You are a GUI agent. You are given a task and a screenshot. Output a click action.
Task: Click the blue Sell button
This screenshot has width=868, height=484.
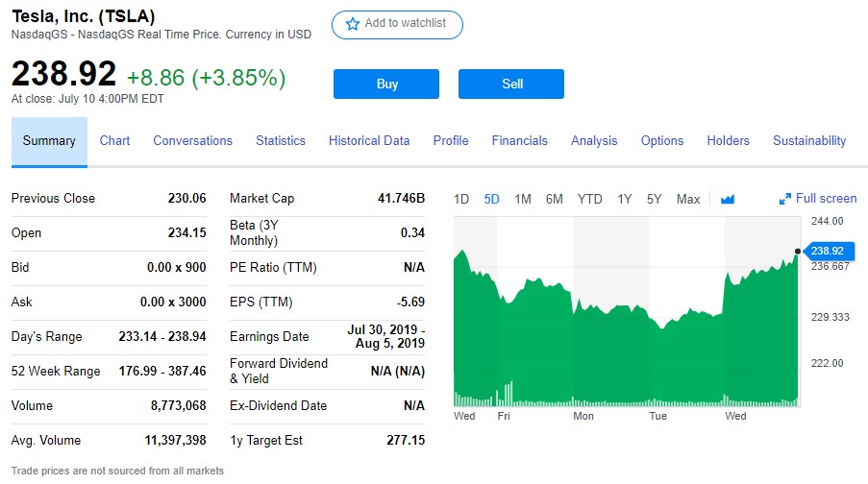pos(511,85)
